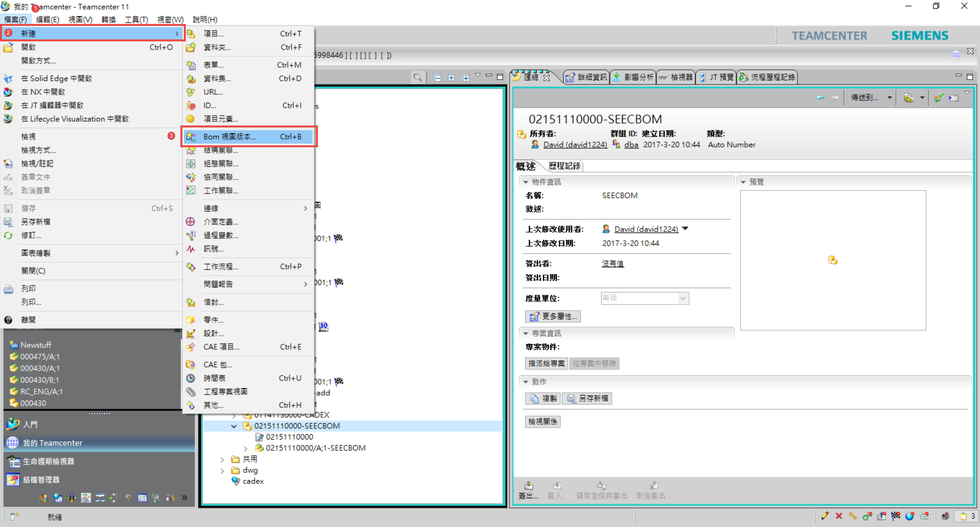
Task: Click the 介面定義 icon
Action: click(191, 222)
